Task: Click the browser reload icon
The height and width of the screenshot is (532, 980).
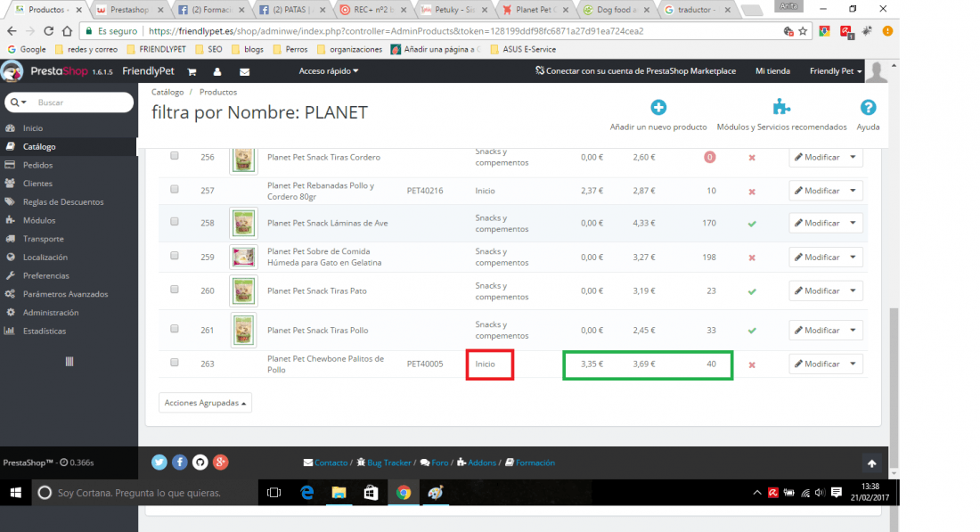Action: tap(48, 30)
